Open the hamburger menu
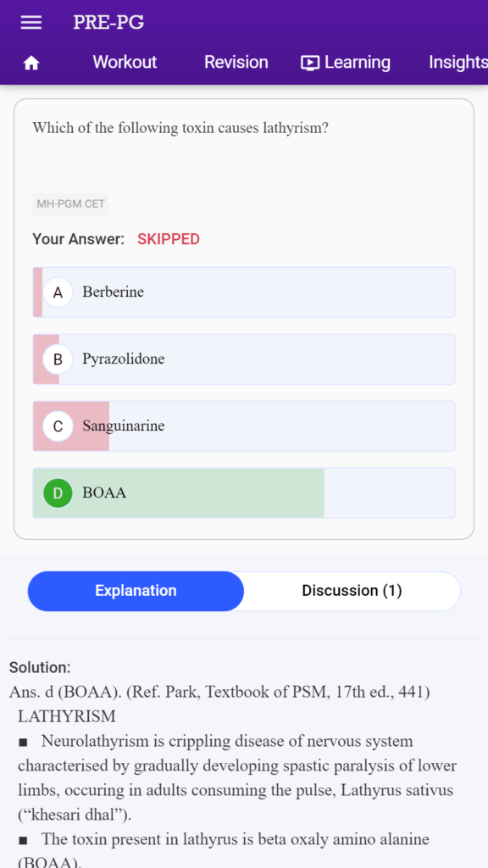This screenshot has height=868, width=488. (x=31, y=22)
